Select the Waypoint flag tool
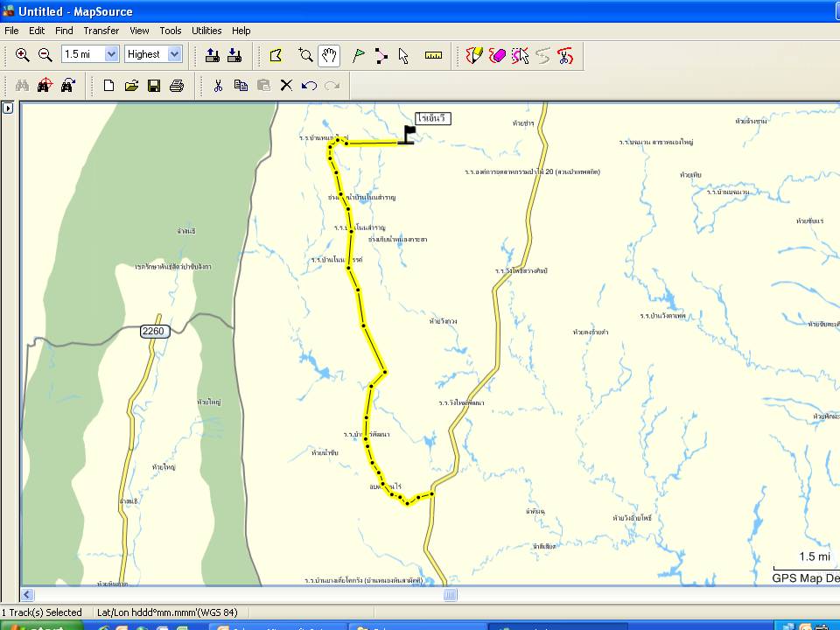The height and width of the screenshot is (630, 840). click(358, 56)
